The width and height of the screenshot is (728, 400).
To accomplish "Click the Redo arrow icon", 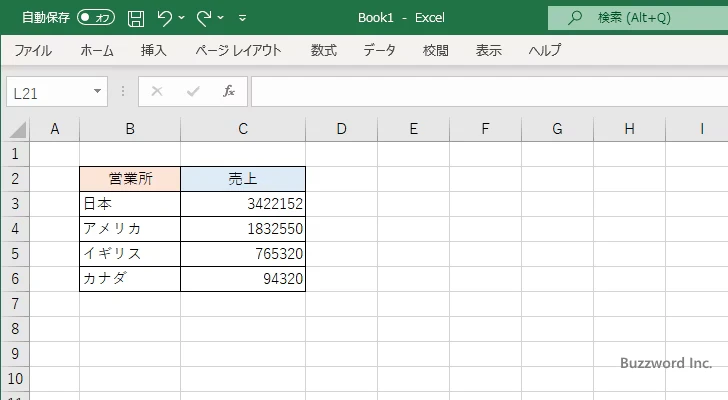I will (x=203, y=18).
